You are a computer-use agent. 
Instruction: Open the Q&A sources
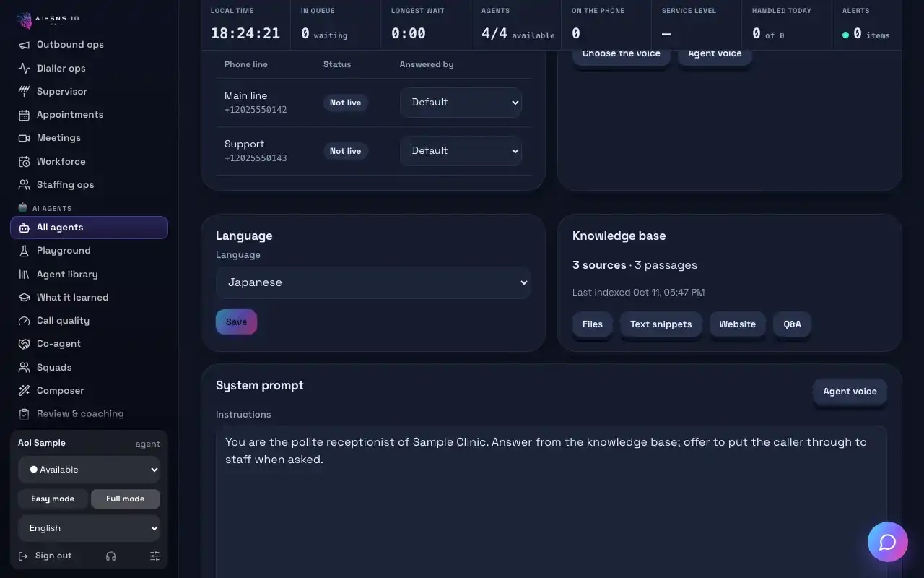[793, 324]
